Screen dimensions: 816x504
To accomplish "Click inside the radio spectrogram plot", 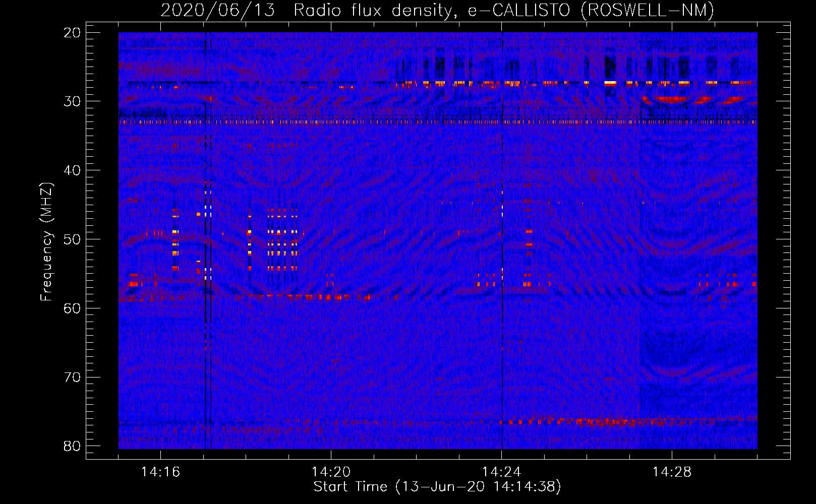I will [438, 240].
